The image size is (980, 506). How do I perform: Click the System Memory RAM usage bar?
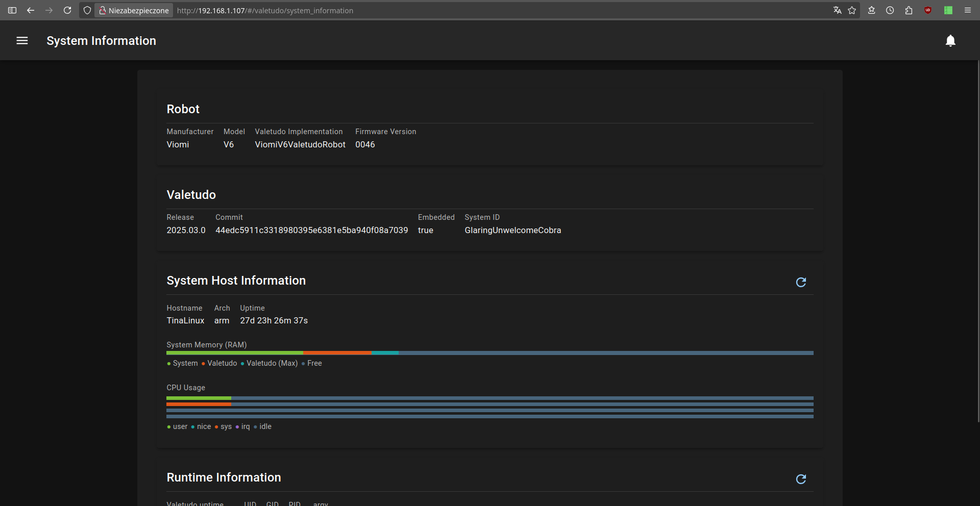[489, 353]
